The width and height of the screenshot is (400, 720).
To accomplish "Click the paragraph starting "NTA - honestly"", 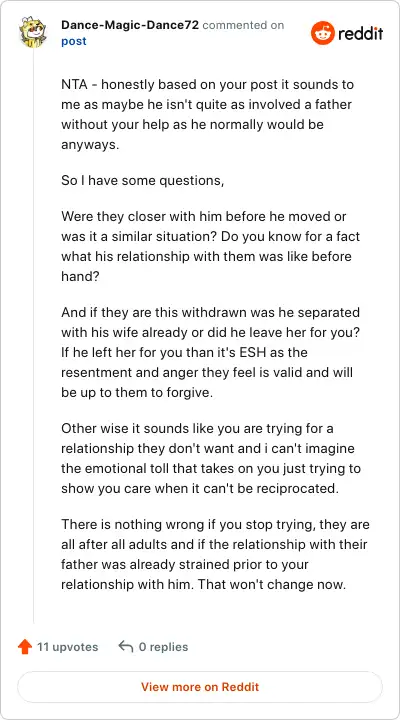I will [208, 114].
